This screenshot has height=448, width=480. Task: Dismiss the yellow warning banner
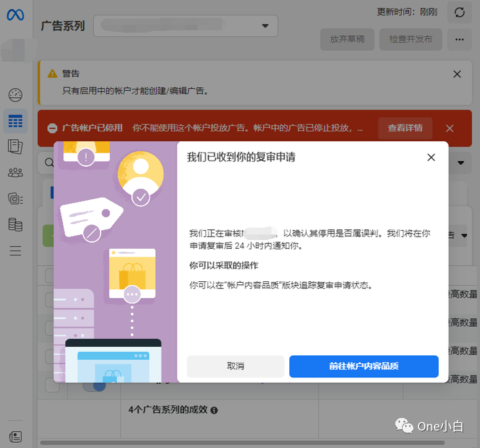pyautogui.click(x=457, y=74)
